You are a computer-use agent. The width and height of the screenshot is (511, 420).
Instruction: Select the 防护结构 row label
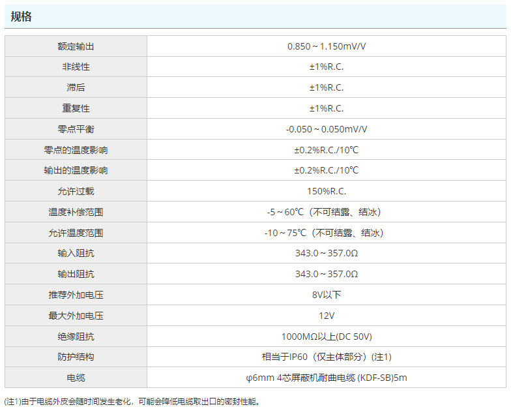76,357
